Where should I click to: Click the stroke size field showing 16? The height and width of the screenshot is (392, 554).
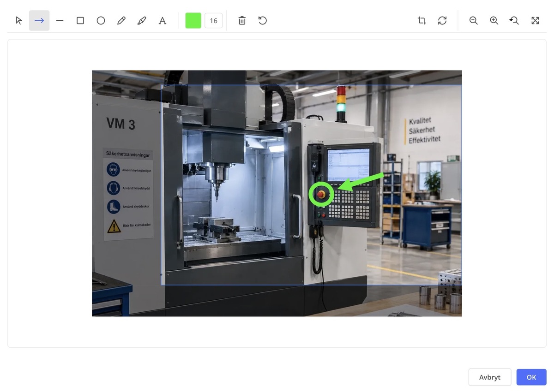click(x=214, y=20)
